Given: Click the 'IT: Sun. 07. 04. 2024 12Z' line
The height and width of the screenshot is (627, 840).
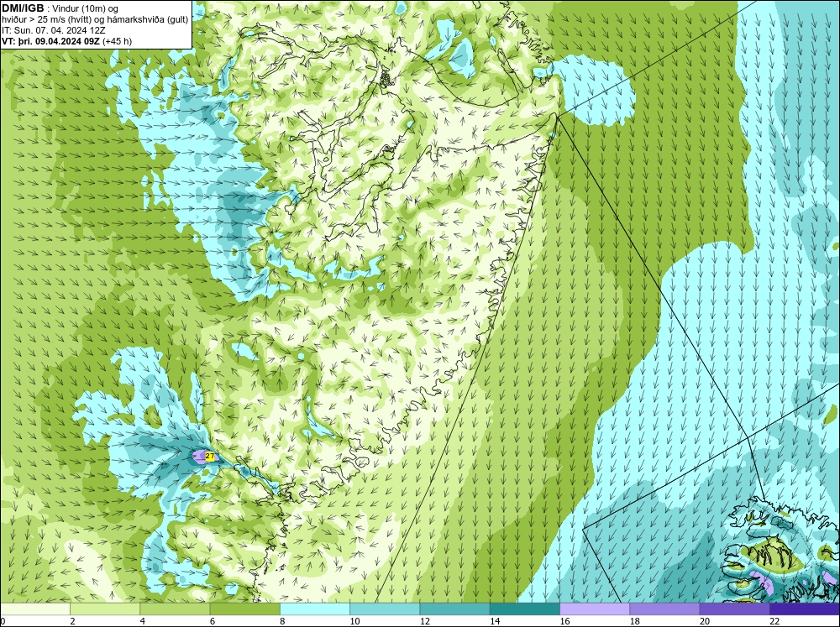Looking at the screenshot, I should click(54, 30).
